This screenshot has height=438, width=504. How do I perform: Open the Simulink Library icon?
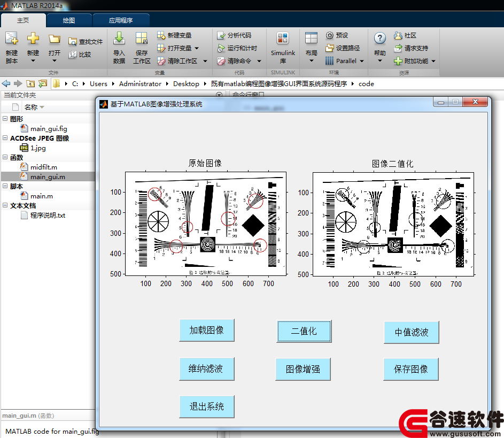tap(283, 39)
